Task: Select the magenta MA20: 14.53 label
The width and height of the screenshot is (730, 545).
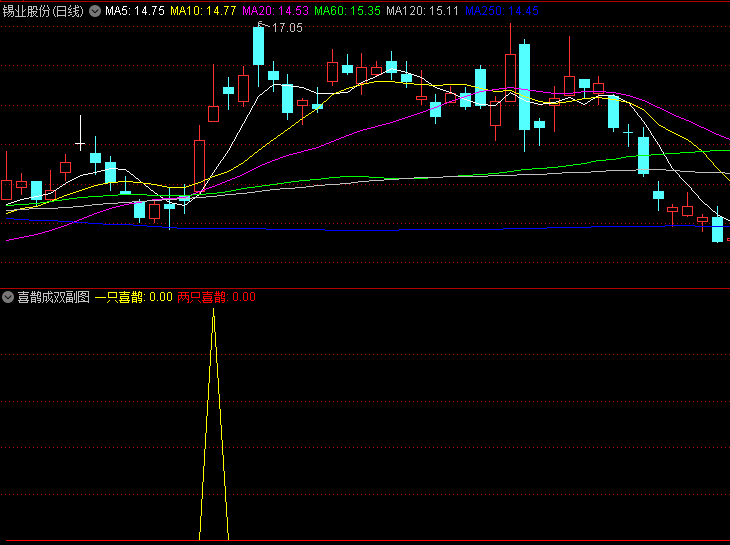Action: (275, 11)
